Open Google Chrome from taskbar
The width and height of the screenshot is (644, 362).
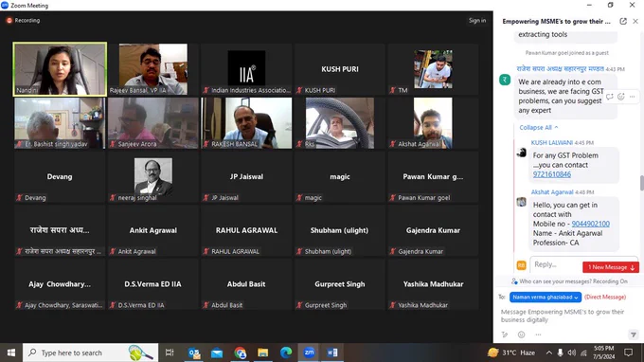point(241,353)
